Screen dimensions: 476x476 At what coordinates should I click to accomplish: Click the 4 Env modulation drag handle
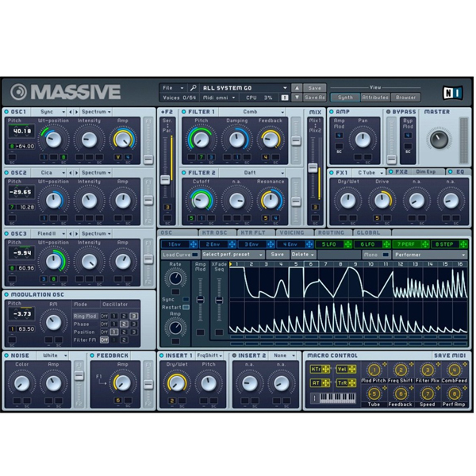click(309, 244)
